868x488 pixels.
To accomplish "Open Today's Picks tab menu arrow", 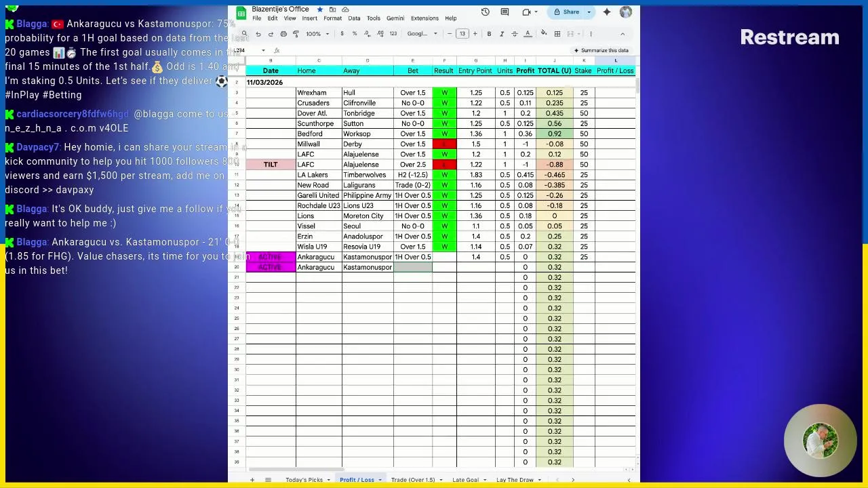I will tap(328, 480).
